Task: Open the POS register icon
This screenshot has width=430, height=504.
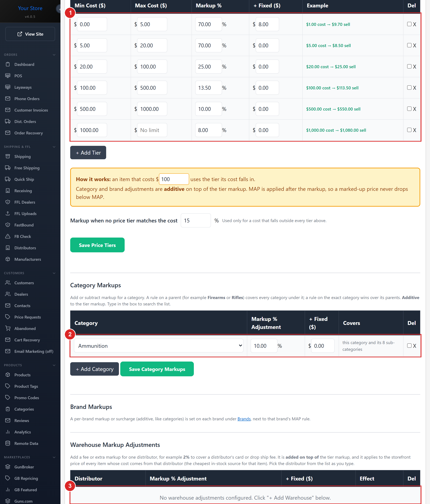Action: pyautogui.click(x=8, y=76)
